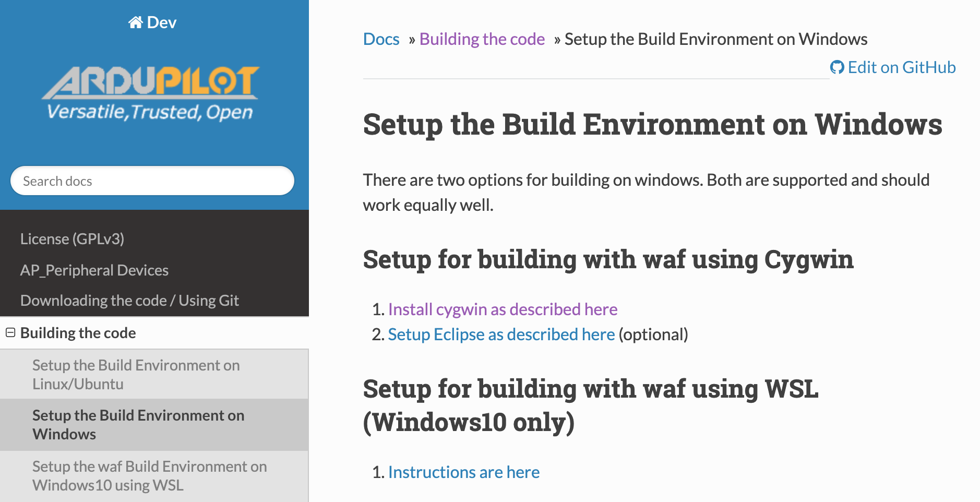Follow Setup Eclipse as described here link
Viewport: 980px width, 502px height.
click(x=501, y=334)
